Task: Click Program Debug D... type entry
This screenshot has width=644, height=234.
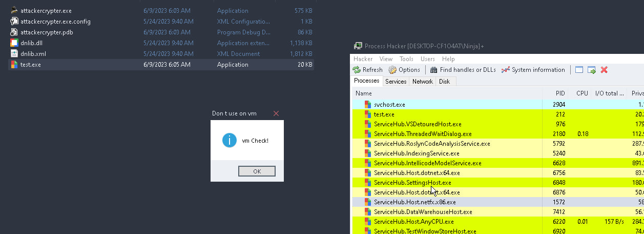Action: 244,32
